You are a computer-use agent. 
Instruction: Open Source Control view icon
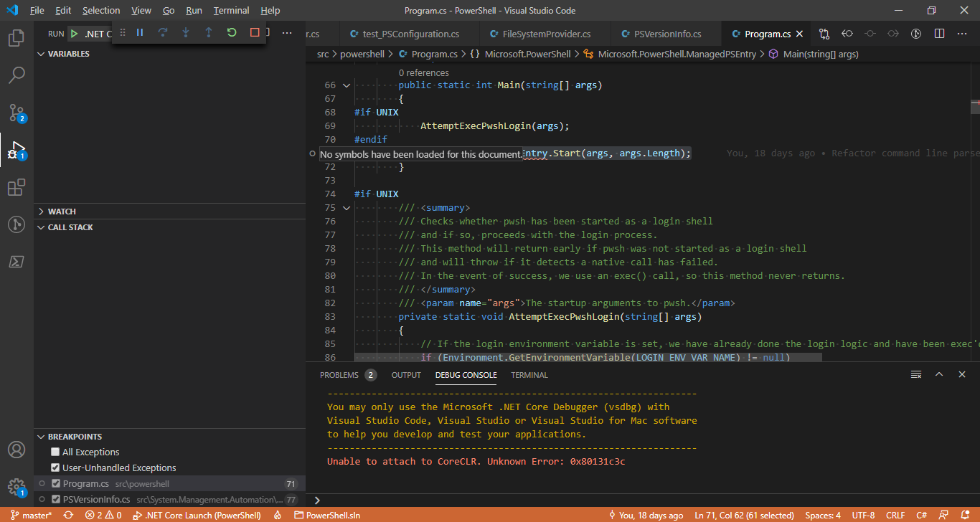click(x=16, y=113)
